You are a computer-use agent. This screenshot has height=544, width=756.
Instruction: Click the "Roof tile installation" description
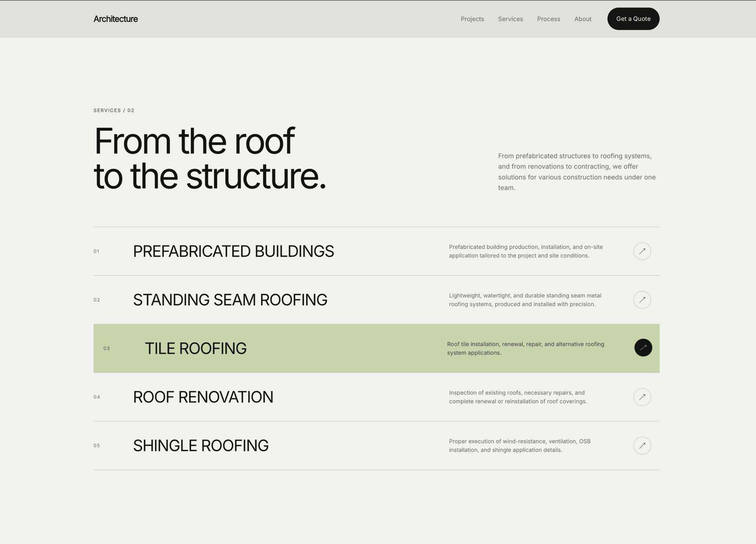(x=526, y=349)
